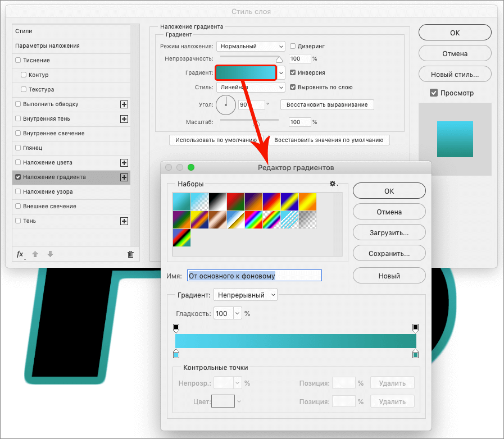Click the Угол value field
Viewport: 504px width, 439px height.
point(252,104)
